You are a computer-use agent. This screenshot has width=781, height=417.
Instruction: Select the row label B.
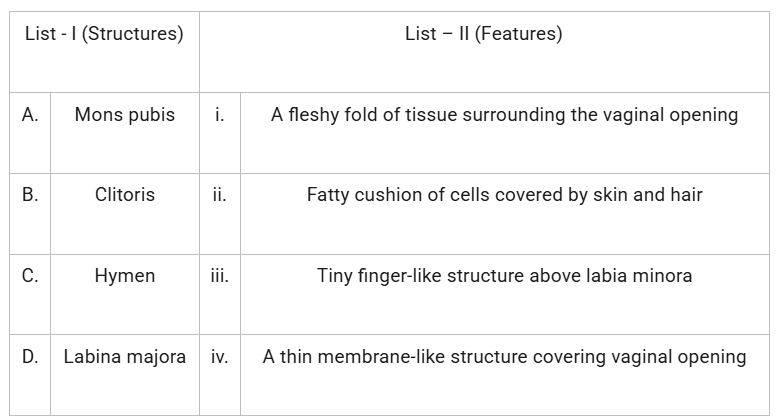[30, 194]
